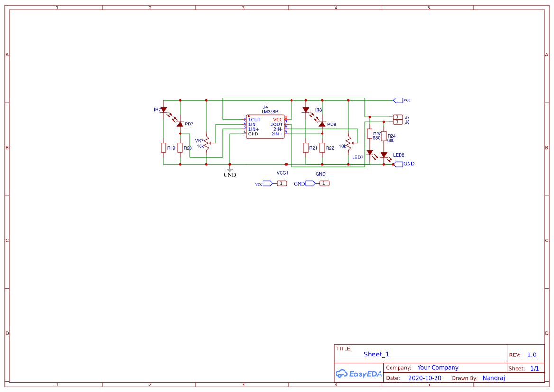
Task: Click the VCC1 connector pin box
Action: click(x=282, y=184)
